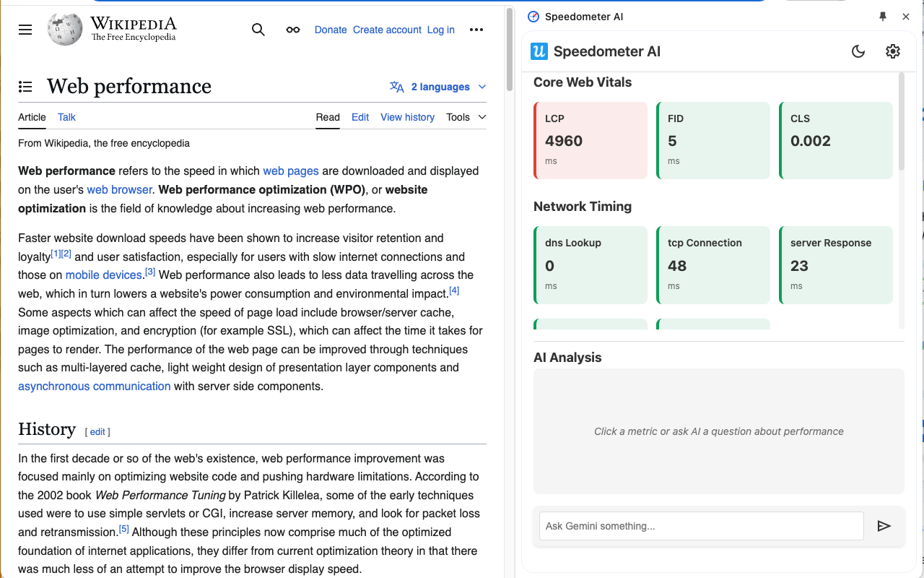Click the Wikipedia wordmark text
The image size is (924, 578).
pos(134,24)
